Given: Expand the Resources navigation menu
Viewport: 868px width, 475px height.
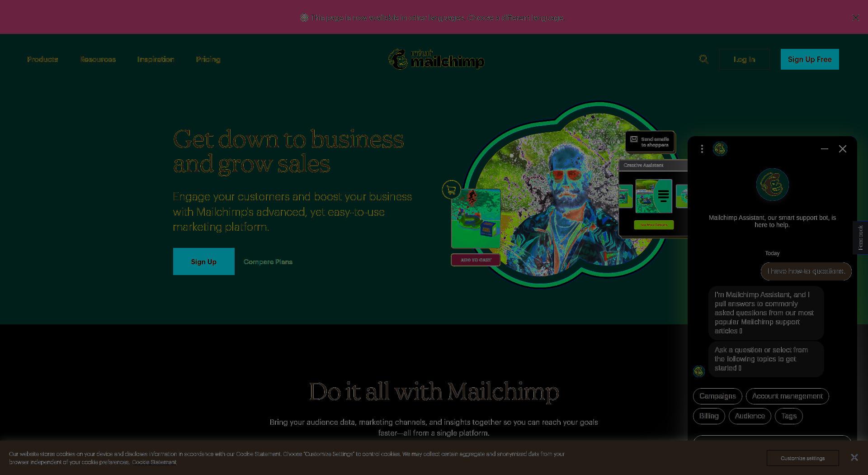Looking at the screenshot, I should 98,59.
